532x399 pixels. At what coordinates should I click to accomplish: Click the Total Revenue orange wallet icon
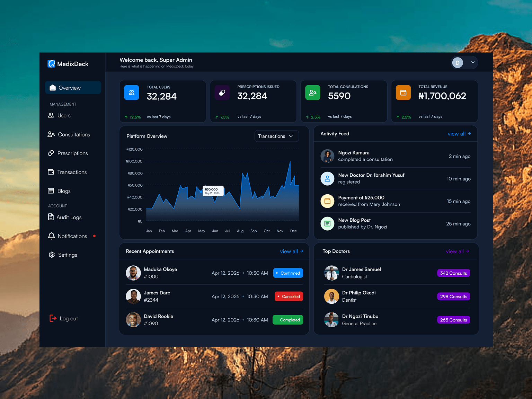click(x=403, y=92)
